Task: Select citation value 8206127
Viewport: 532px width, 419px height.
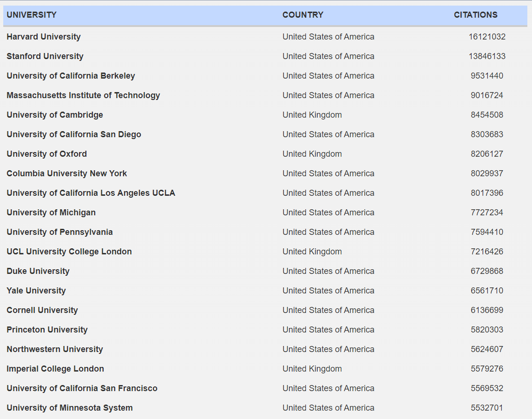Action: tap(487, 154)
